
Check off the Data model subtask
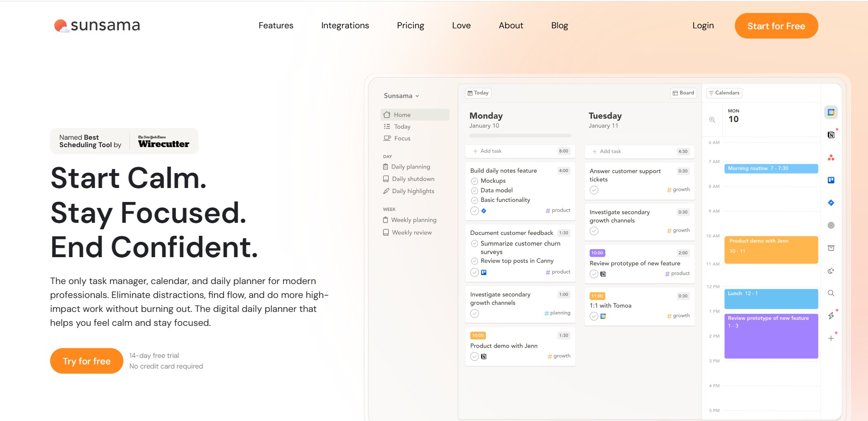click(x=475, y=191)
